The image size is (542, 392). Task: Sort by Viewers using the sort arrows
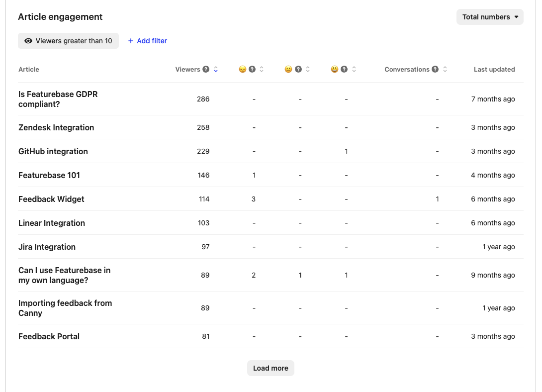coord(216,70)
